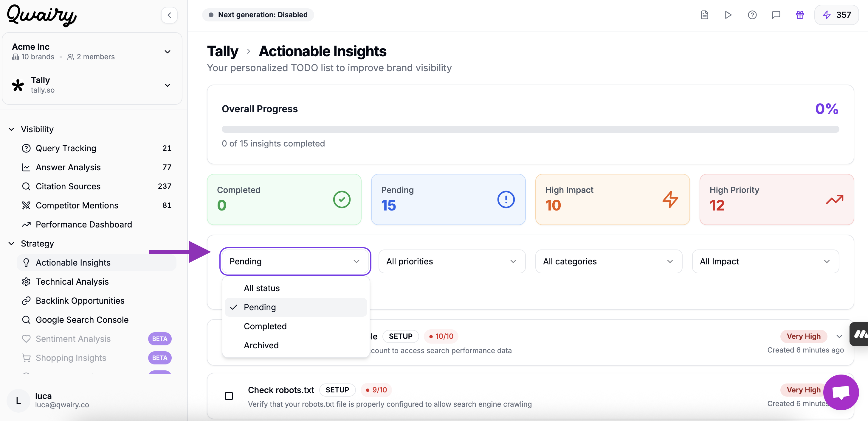Image resolution: width=868 pixels, height=421 pixels.
Task: Click the 10/10 score badge
Action: [441, 336]
